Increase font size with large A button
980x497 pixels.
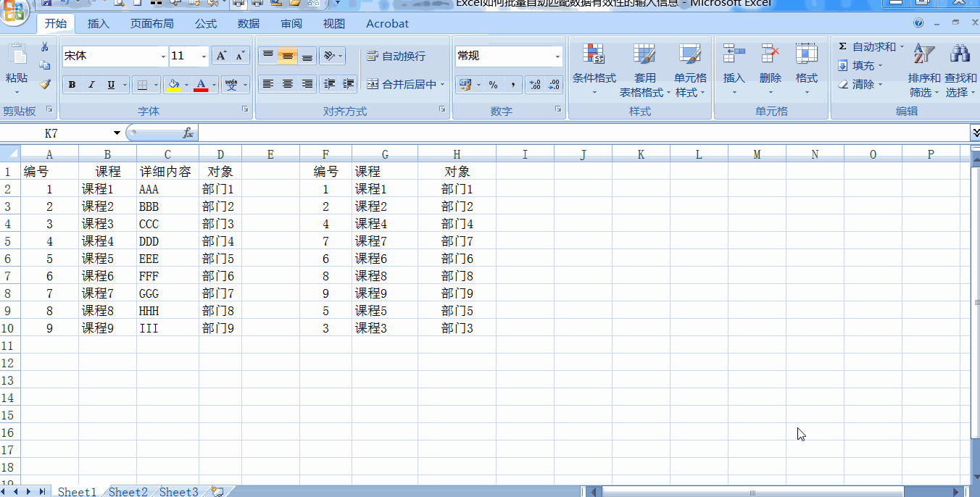click(x=221, y=56)
